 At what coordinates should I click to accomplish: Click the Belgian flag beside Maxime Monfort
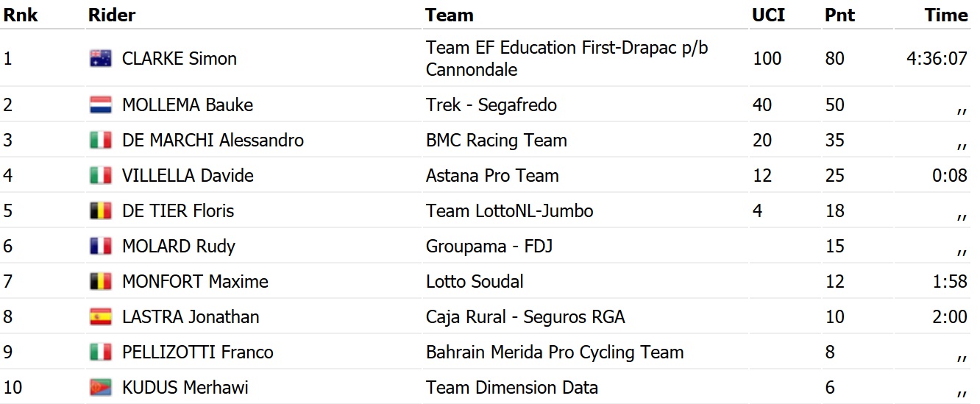coord(101,282)
